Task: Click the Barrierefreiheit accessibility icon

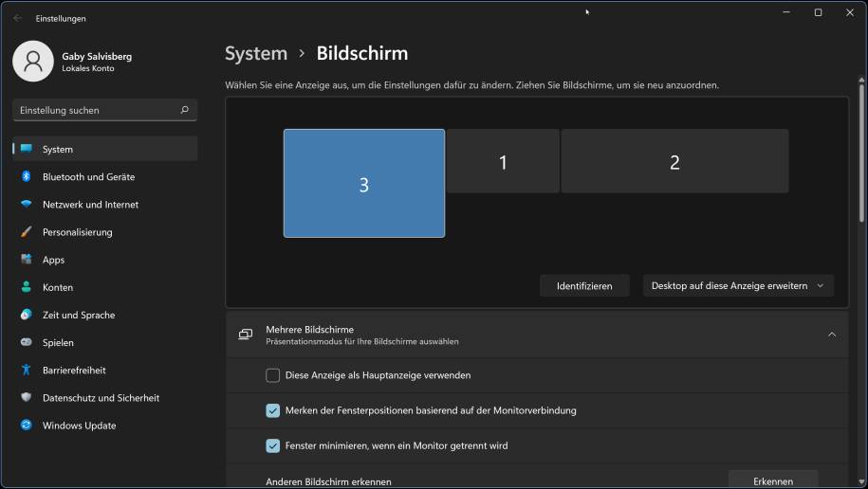Action: pos(26,370)
